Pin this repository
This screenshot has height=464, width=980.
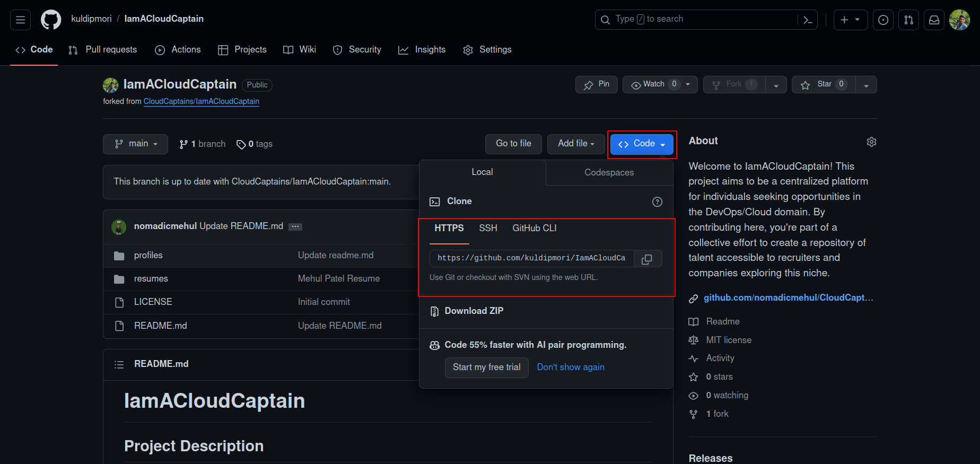[597, 84]
